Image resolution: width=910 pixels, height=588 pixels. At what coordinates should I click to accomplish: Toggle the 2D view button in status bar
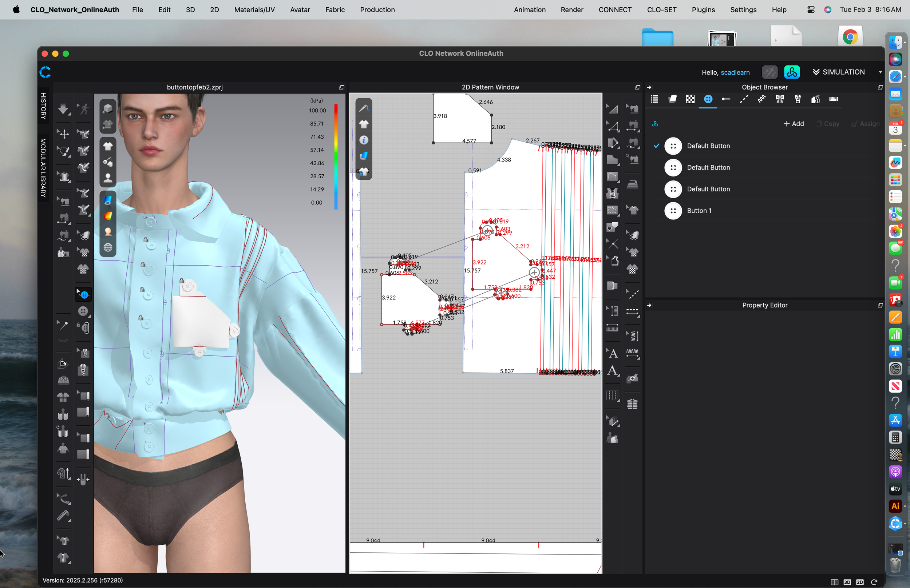click(x=860, y=582)
